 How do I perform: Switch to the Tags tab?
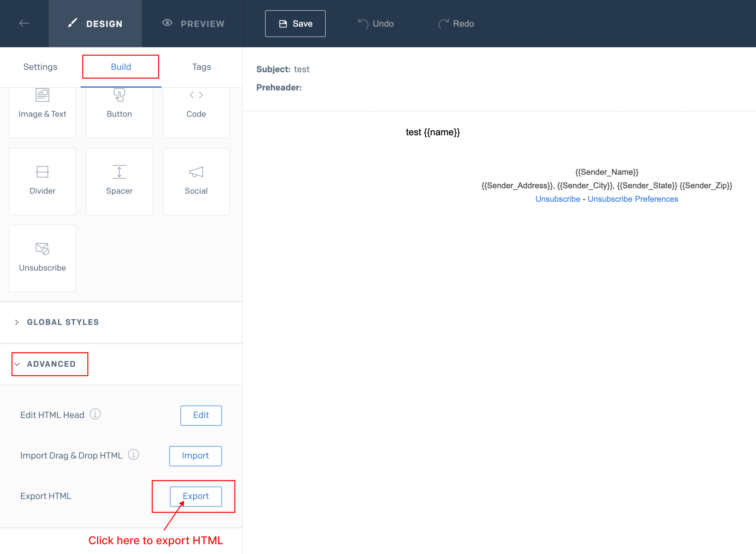coord(201,67)
